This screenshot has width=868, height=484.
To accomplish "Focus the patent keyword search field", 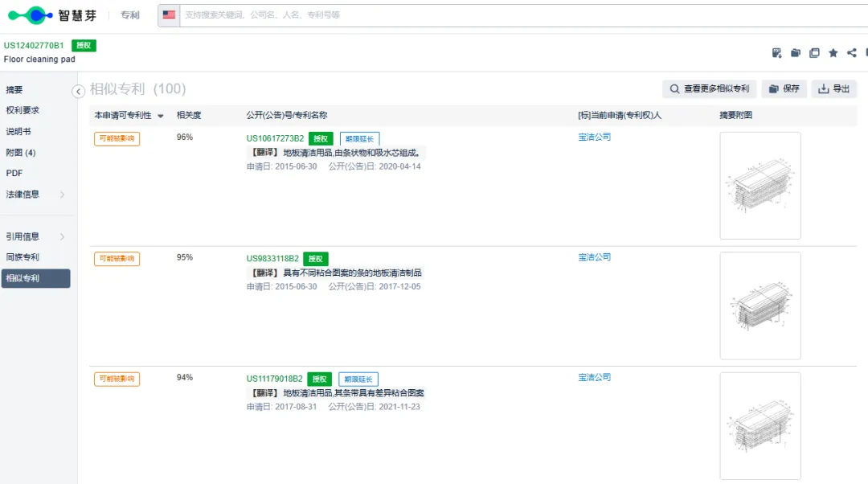I will point(523,15).
